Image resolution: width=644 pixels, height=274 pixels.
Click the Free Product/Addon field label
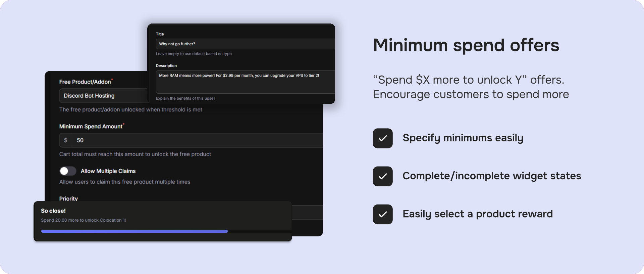[85, 82]
